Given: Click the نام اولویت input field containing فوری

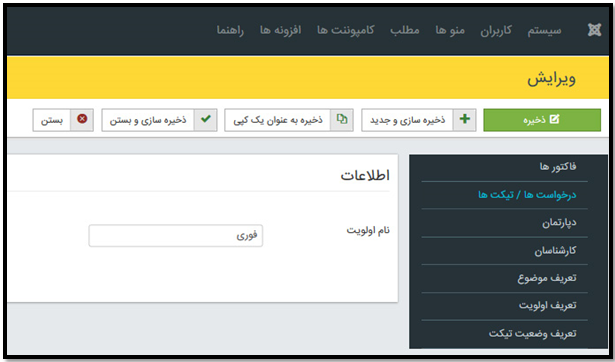Looking at the screenshot, I should (176, 236).
